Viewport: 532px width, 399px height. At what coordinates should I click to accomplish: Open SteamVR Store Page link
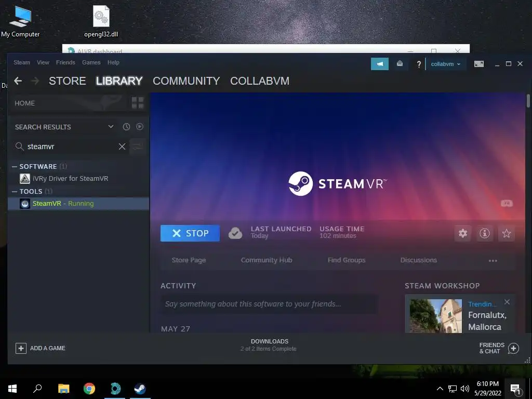[x=189, y=260]
